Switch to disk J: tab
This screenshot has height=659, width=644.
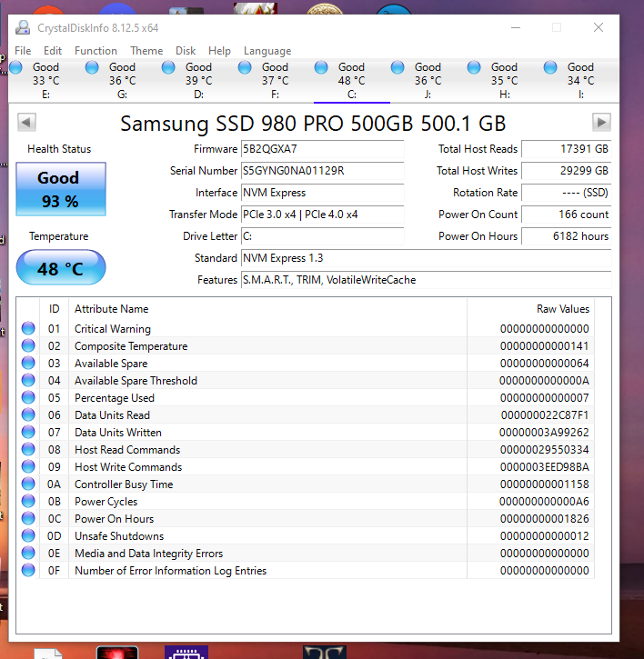click(428, 81)
